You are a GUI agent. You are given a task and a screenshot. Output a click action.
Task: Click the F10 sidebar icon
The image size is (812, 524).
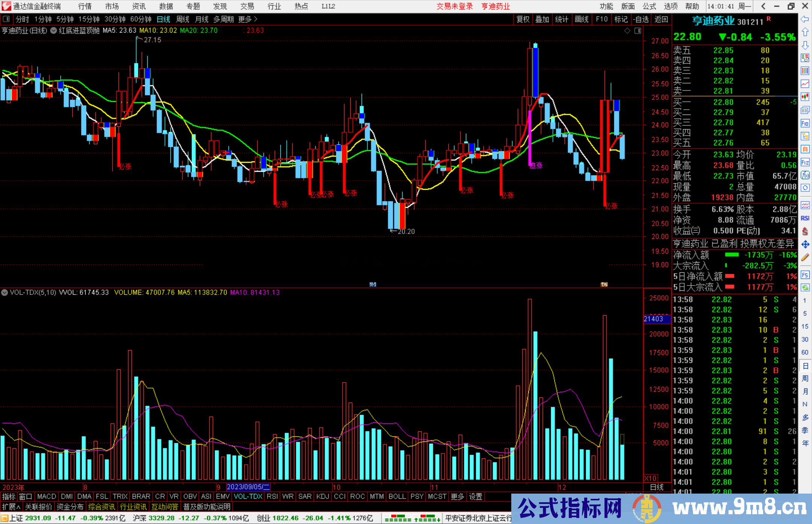805,123
